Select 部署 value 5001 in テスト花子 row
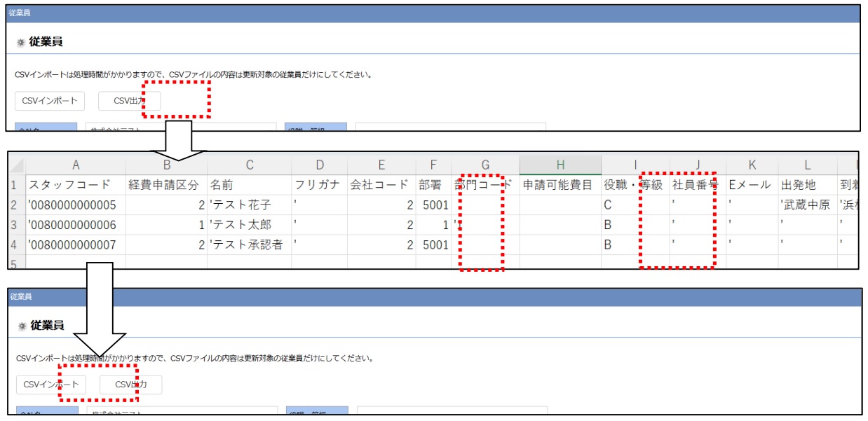 click(x=433, y=205)
